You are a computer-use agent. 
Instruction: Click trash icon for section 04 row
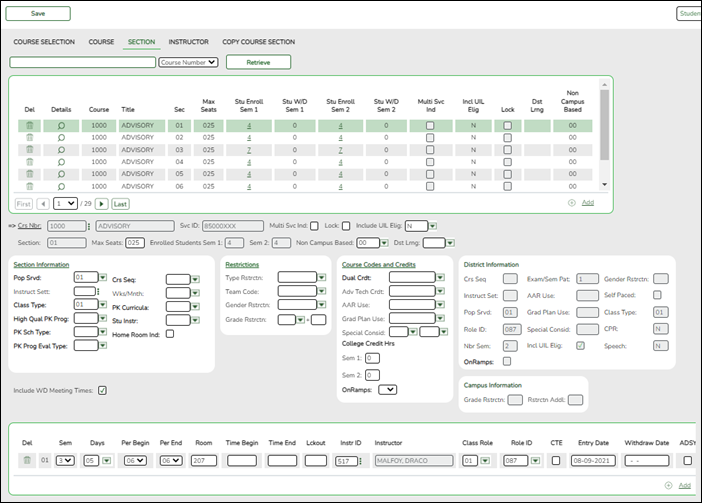tap(30, 162)
